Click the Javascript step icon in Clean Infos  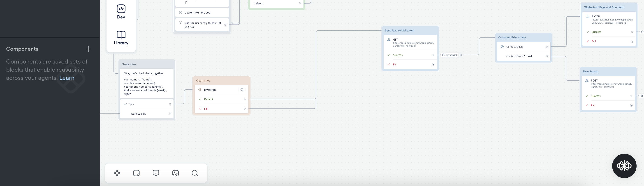(200, 90)
